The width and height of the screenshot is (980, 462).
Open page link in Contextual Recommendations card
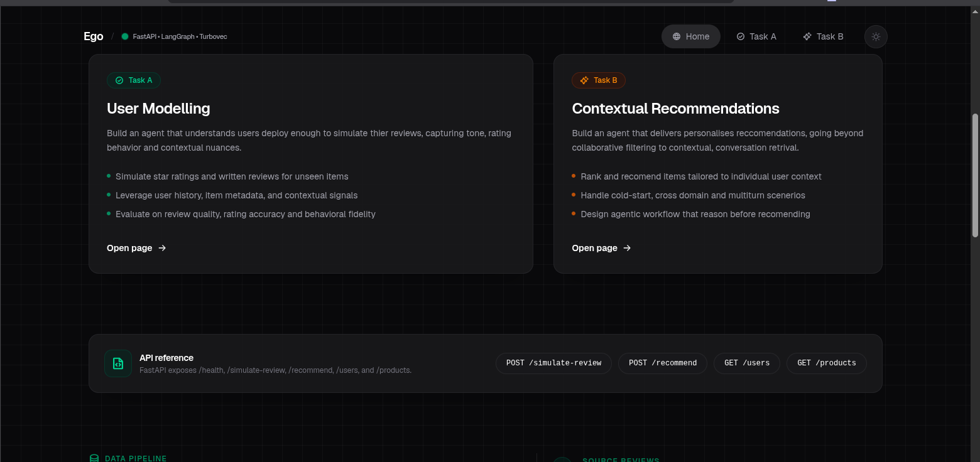tap(601, 248)
